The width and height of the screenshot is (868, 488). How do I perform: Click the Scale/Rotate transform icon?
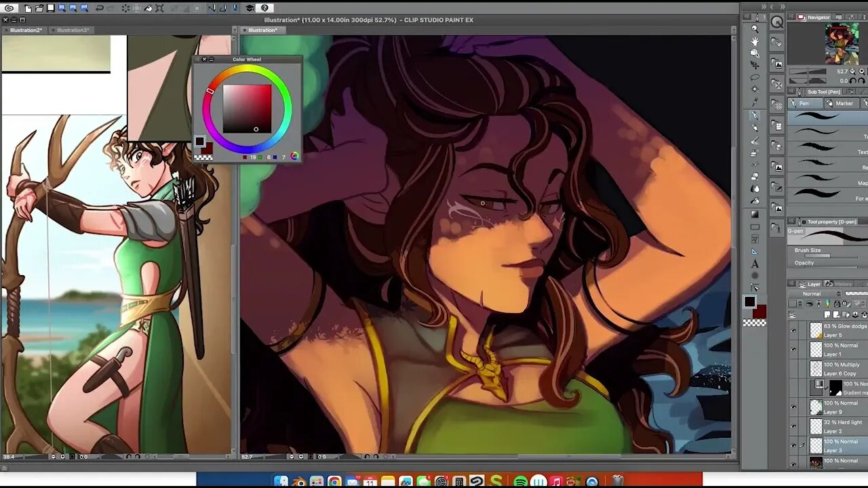(x=159, y=8)
